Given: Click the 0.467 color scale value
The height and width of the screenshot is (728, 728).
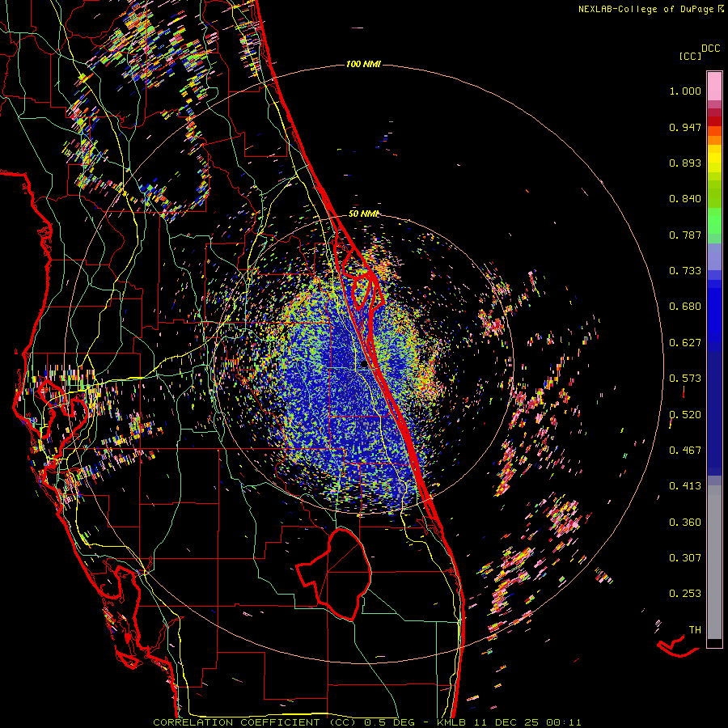Looking at the screenshot, I should tap(685, 451).
